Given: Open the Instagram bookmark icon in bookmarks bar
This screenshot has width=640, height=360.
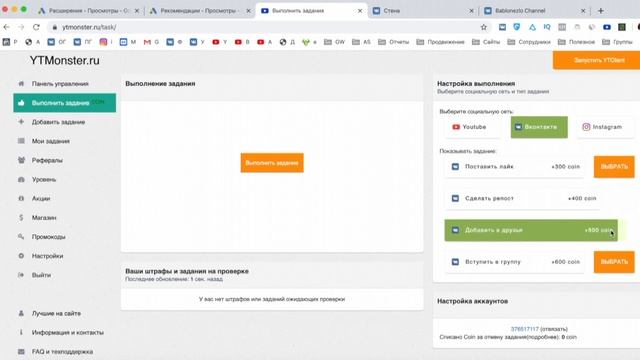Looking at the screenshot, I should pos(103,42).
